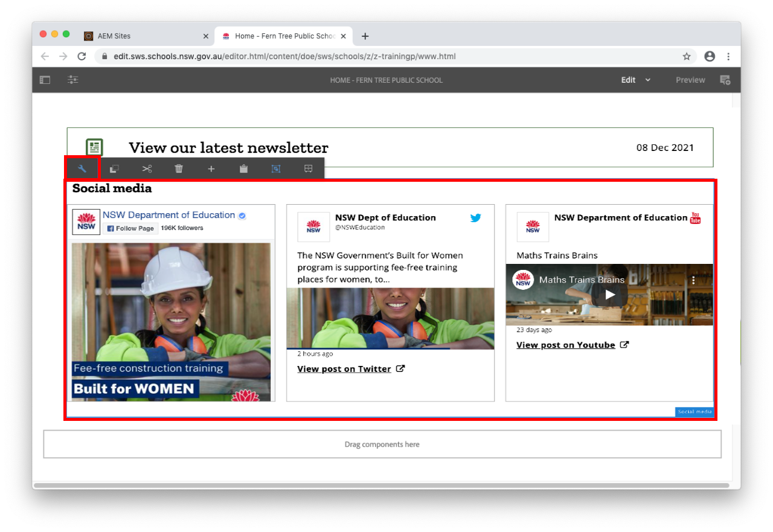Screen dimensions: 773x532
Task: Click the Maths Trains Brains post title
Action: (x=557, y=255)
